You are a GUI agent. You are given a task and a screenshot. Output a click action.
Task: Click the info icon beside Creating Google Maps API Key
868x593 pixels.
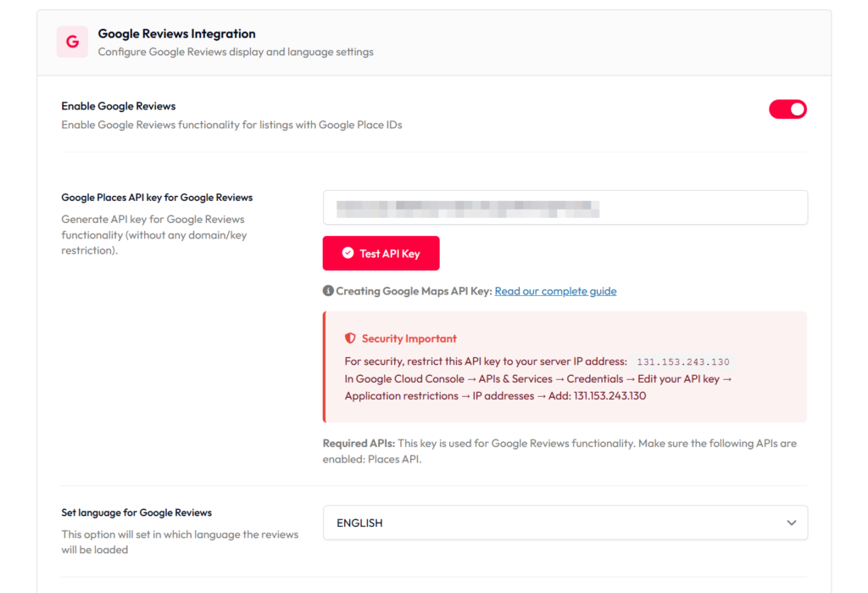328,291
